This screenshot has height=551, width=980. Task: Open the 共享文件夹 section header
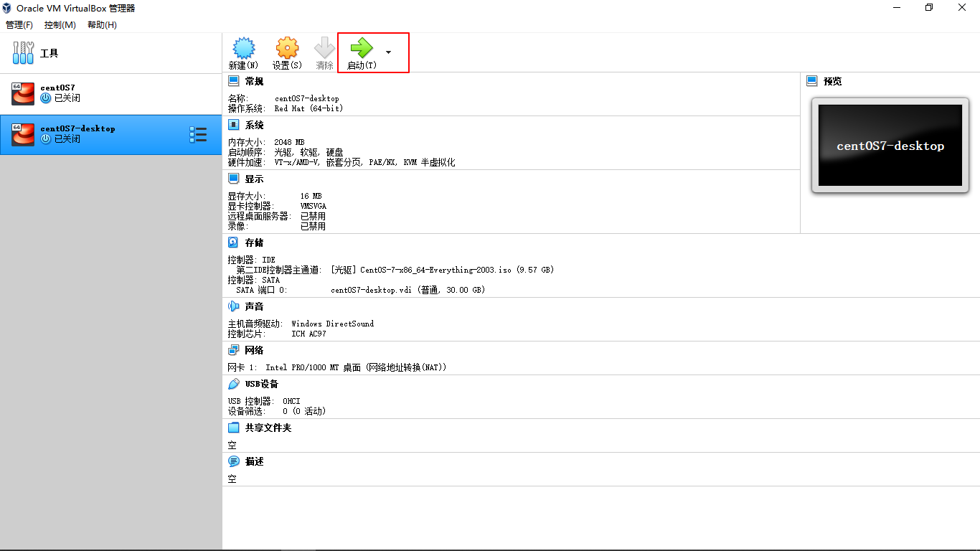coord(268,428)
